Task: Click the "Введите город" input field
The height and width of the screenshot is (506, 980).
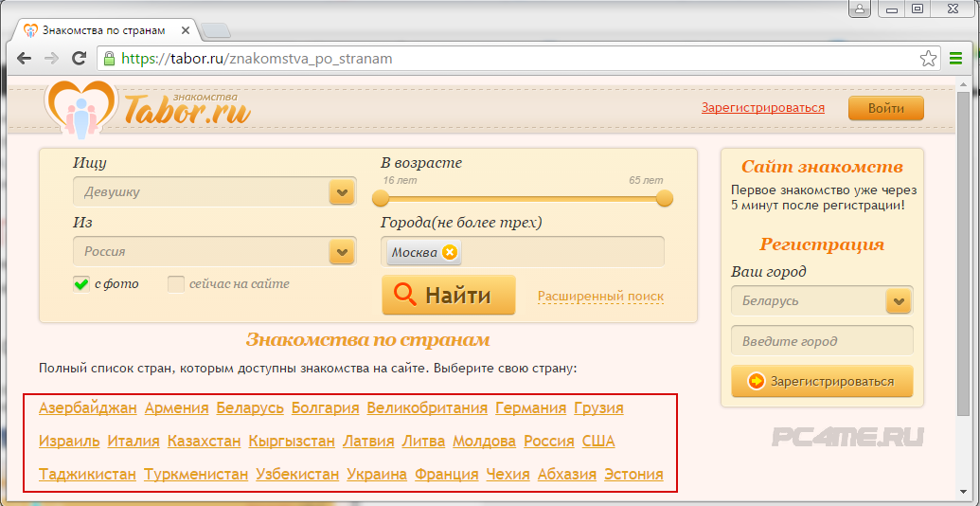Action: [x=821, y=341]
